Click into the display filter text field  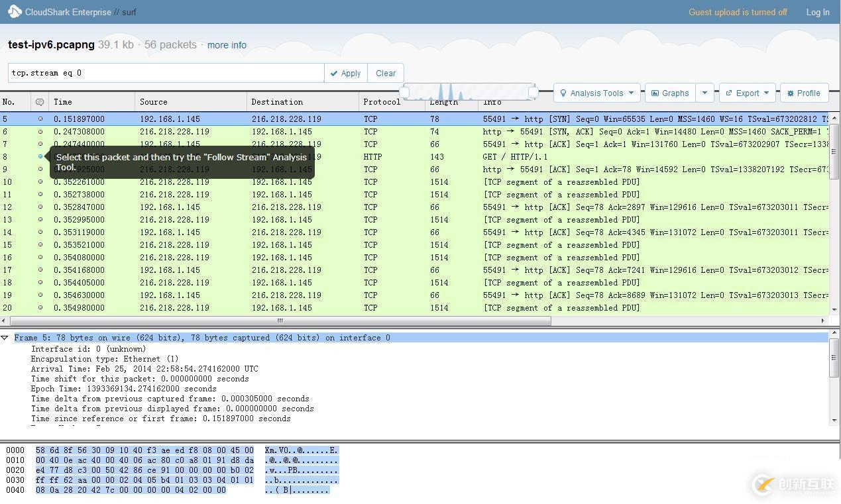[x=166, y=73]
